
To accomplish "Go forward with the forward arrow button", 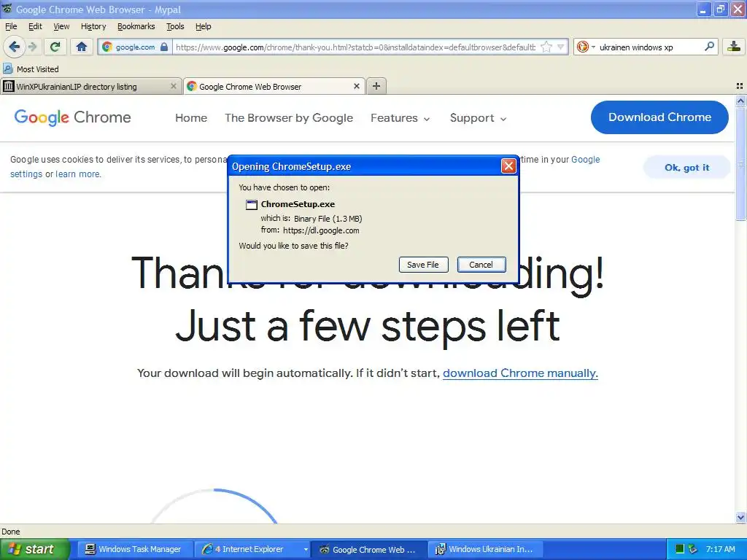I will (x=32, y=47).
